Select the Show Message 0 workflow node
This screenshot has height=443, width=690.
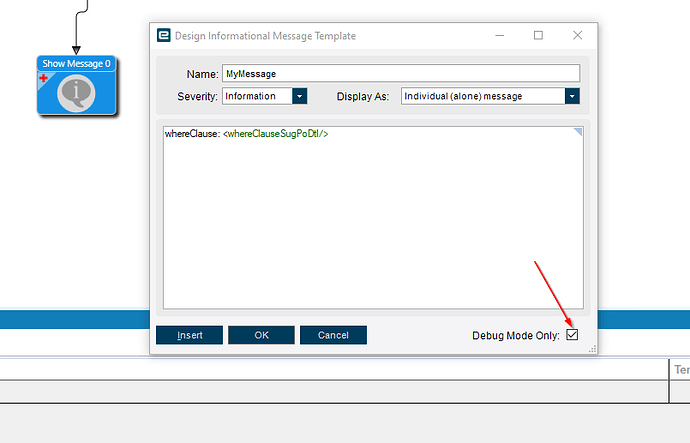(77, 85)
